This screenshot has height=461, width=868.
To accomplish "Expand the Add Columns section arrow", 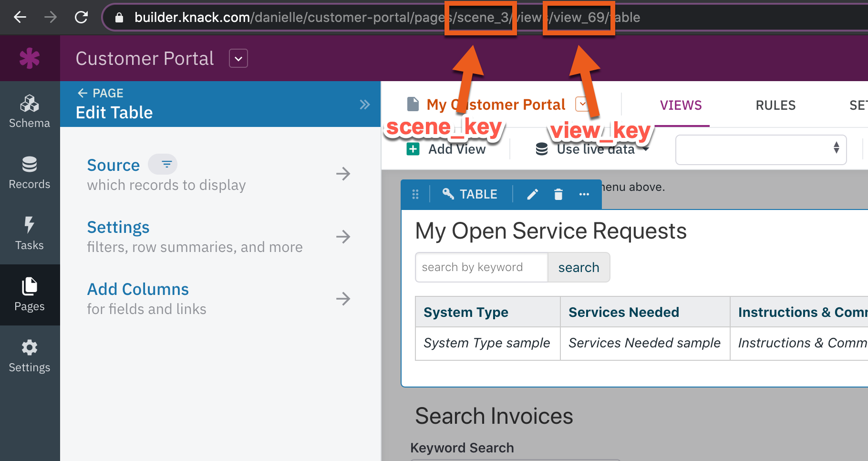I will (x=343, y=299).
